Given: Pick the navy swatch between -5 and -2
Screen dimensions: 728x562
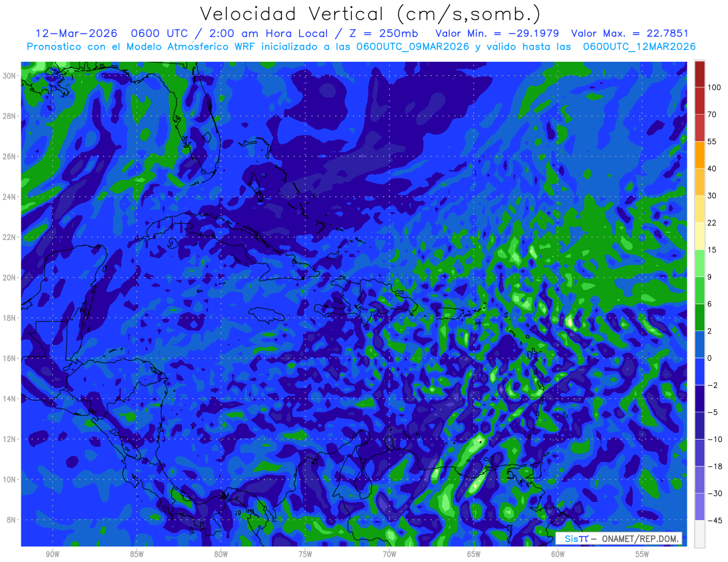Looking at the screenshot, I should [699, 398].
